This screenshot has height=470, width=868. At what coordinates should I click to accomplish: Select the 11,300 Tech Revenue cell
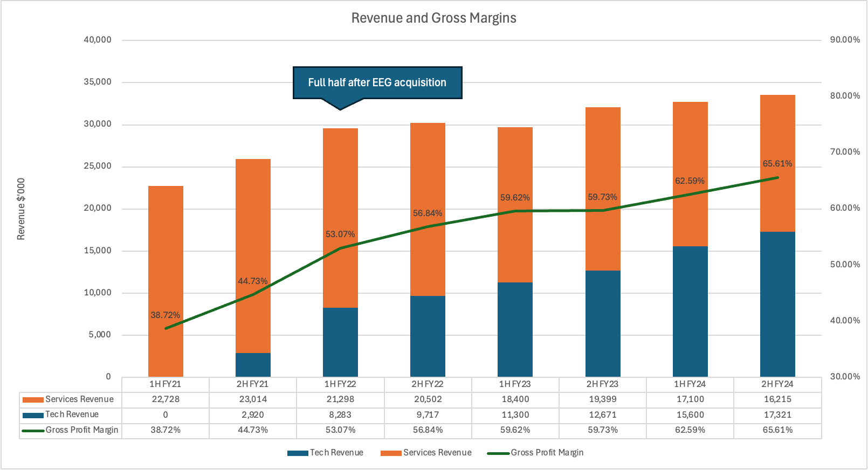point(515,415)
